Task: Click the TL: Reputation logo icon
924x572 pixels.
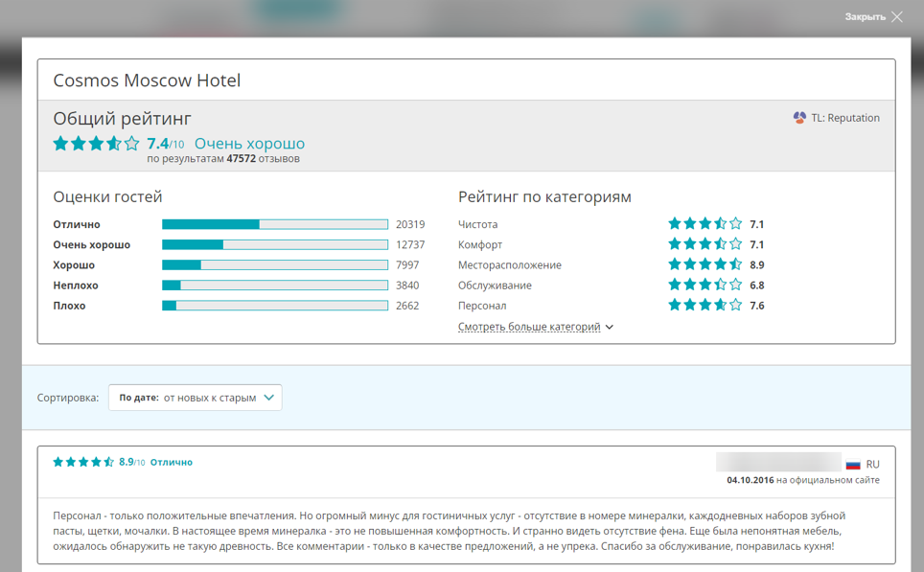Action: tap(799, 118)
